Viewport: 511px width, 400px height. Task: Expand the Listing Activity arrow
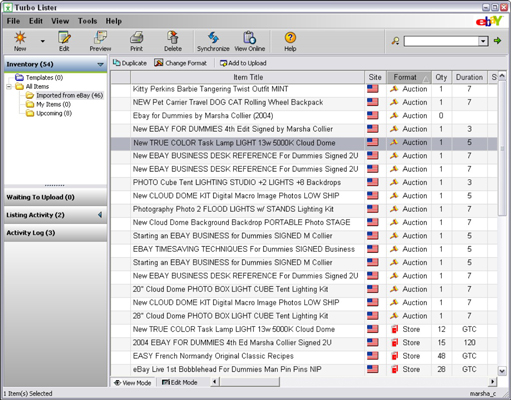[100, 215]
